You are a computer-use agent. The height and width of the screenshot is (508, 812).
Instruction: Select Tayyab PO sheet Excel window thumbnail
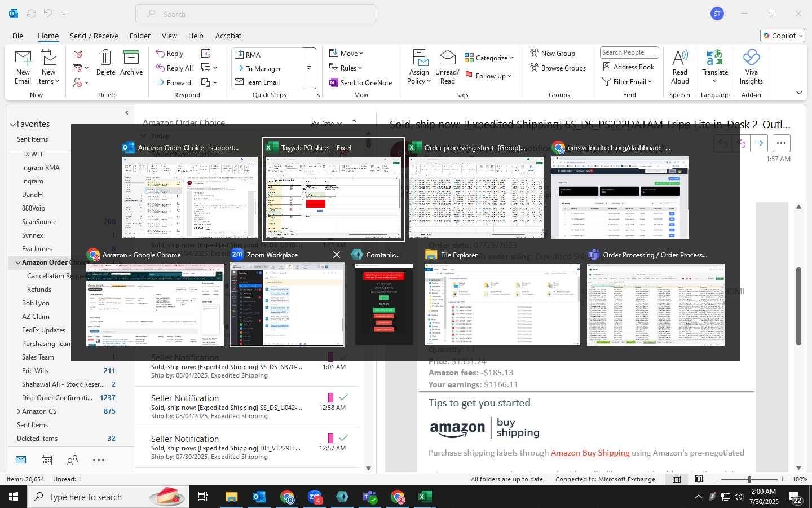coord(333,190)
